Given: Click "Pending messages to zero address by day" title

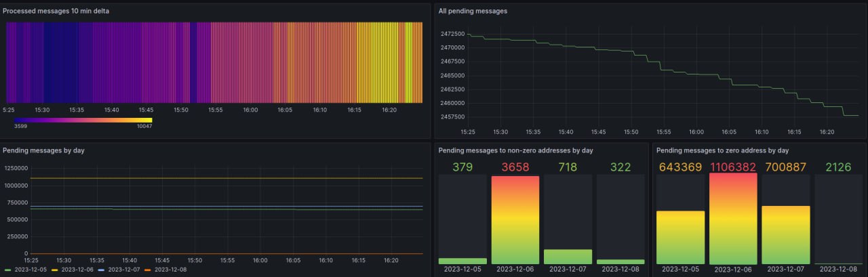Looking at the screenshot, I should pos(722,150).
